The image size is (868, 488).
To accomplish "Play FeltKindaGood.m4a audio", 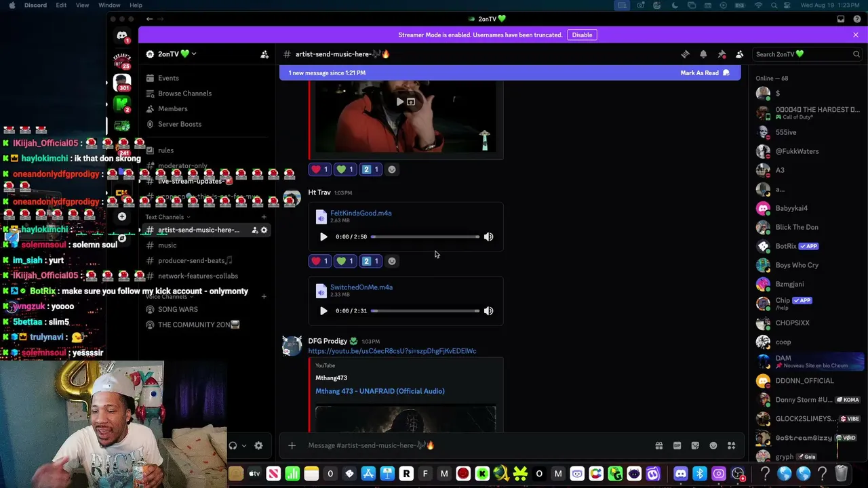I will (x=323, y=237).
